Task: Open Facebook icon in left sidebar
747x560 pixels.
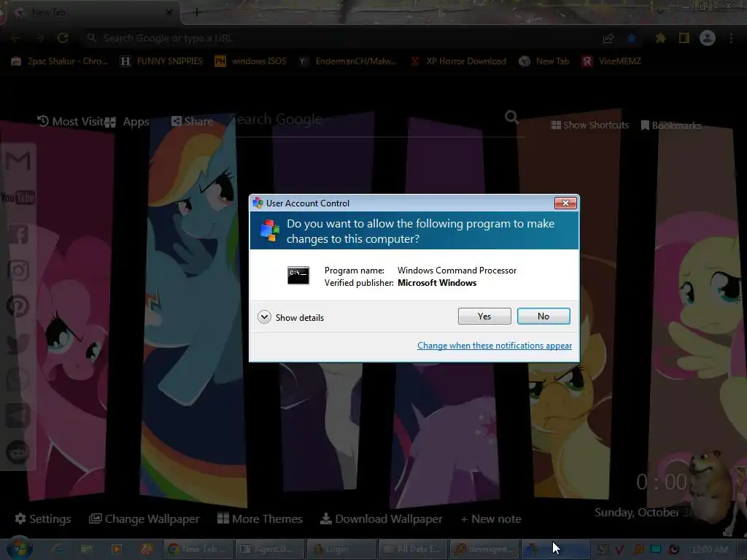Action: tap(18, 234)
